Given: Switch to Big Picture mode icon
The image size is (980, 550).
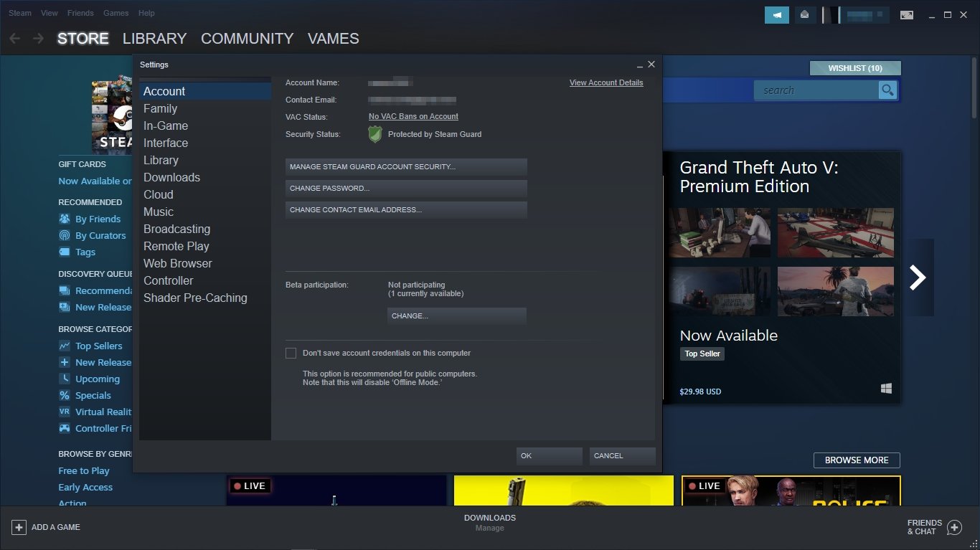Looking at the screenshot, I should tap(907, 15).
